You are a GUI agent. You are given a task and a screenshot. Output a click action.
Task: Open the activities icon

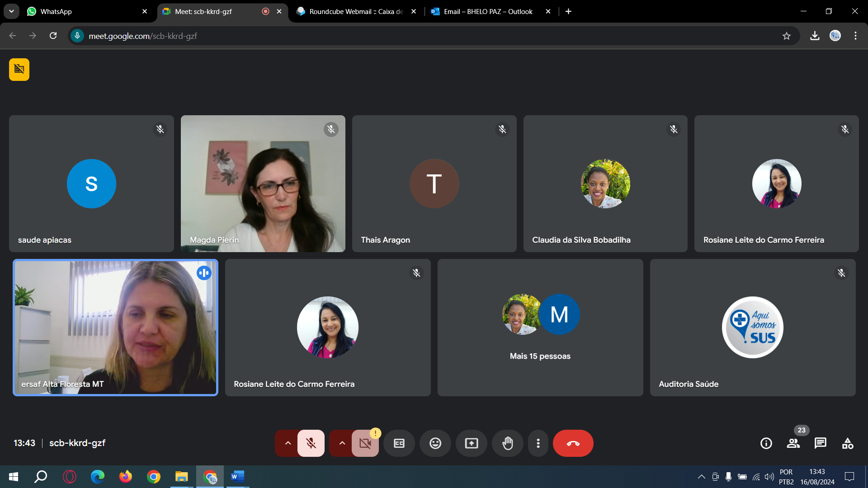pyautogui.click(x=848, y=443)
